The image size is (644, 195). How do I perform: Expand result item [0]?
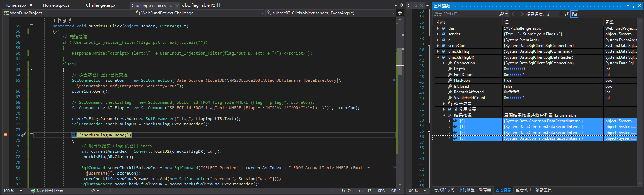click(x=450, y=121)
